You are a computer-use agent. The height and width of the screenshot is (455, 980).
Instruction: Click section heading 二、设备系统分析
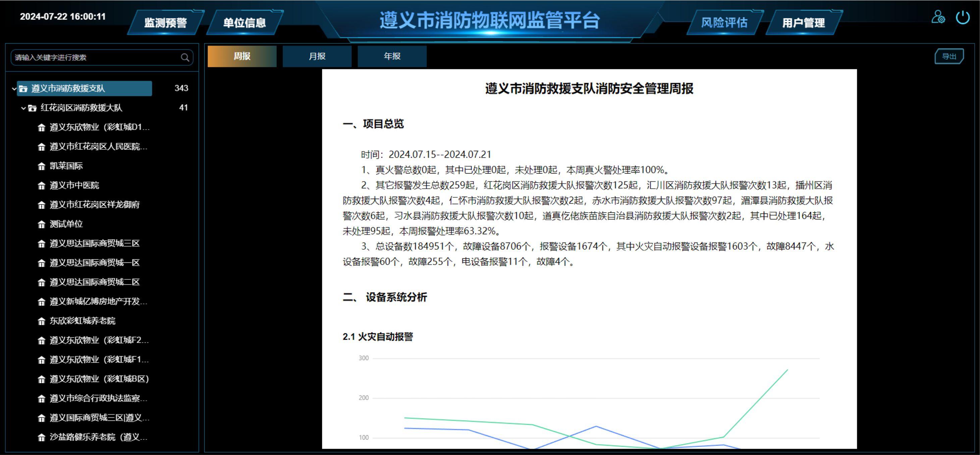coord(385,297)
